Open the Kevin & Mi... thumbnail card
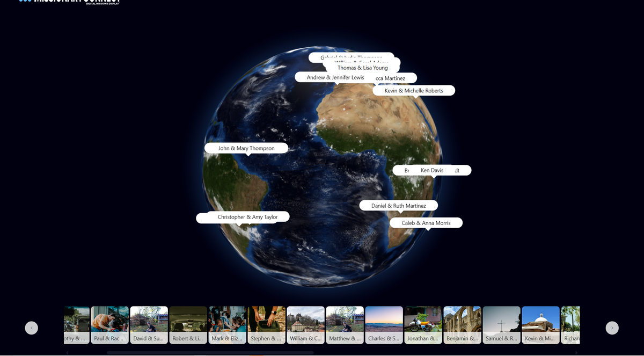644x356 pixels. click(x=541, y=325)
